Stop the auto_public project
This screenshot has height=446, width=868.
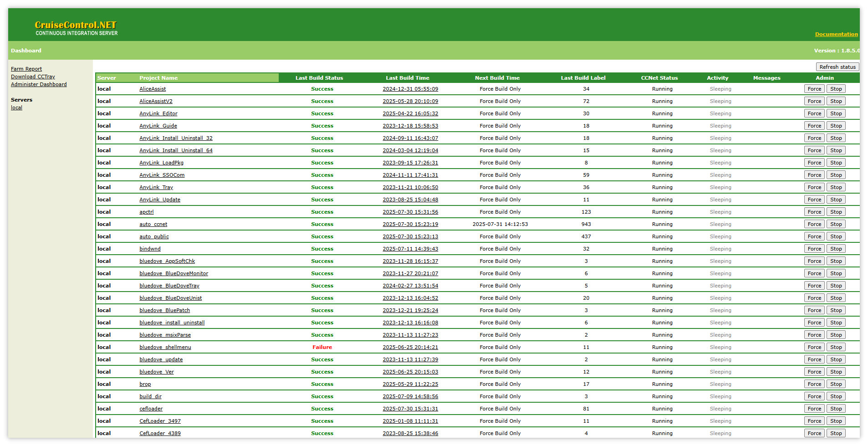click(x=836, y=236)
